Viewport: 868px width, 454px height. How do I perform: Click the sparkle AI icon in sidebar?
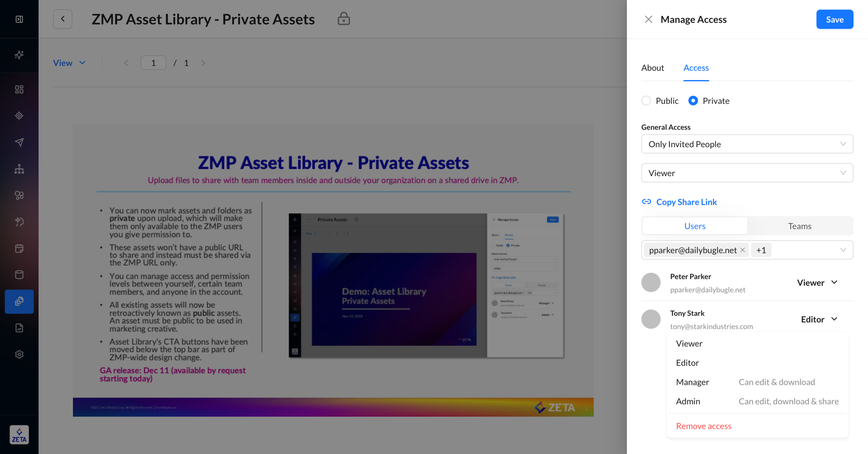pos(19,55)
